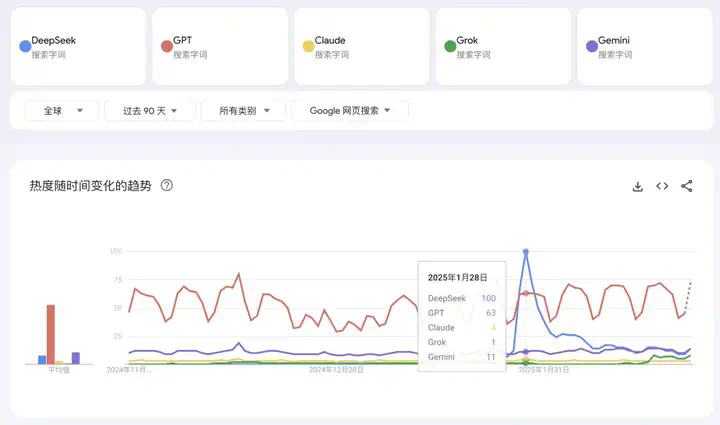Click the share icon
Screen dimensions: 720x425
[687, 186]
